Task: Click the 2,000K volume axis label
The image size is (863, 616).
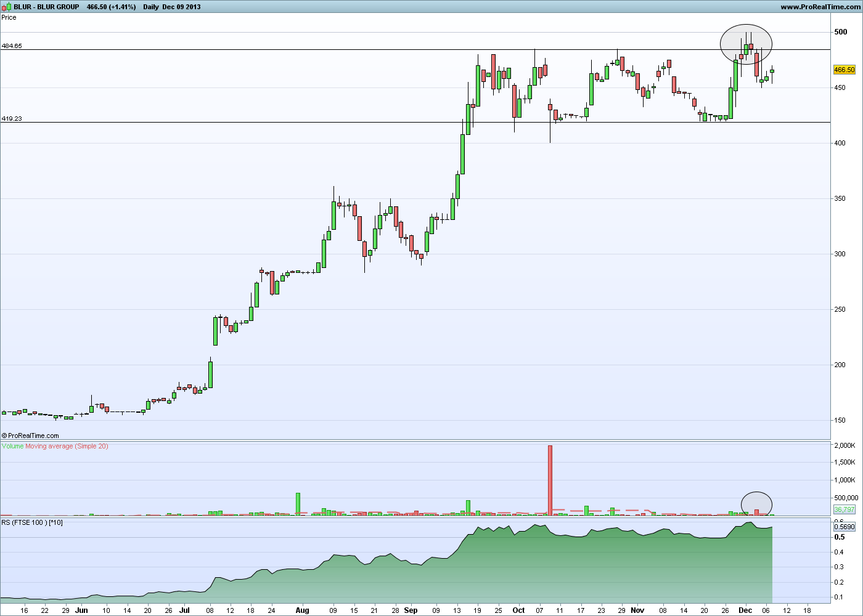Action: coord(845,445)
